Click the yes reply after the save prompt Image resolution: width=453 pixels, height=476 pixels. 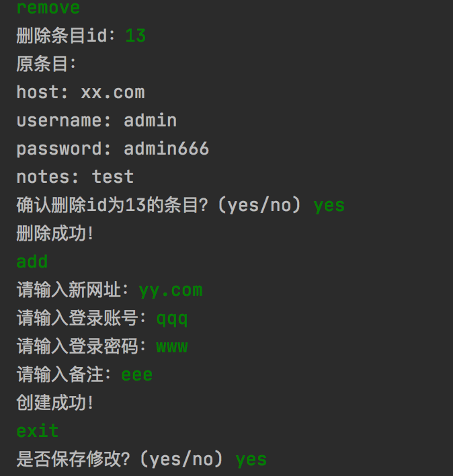pyautogui.click(x=251, y=460)
